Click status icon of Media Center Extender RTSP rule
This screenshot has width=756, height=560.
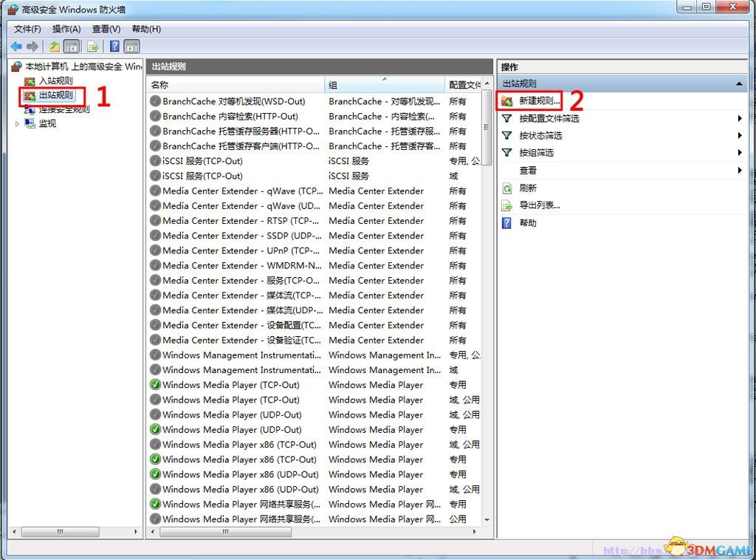point(155,221)
